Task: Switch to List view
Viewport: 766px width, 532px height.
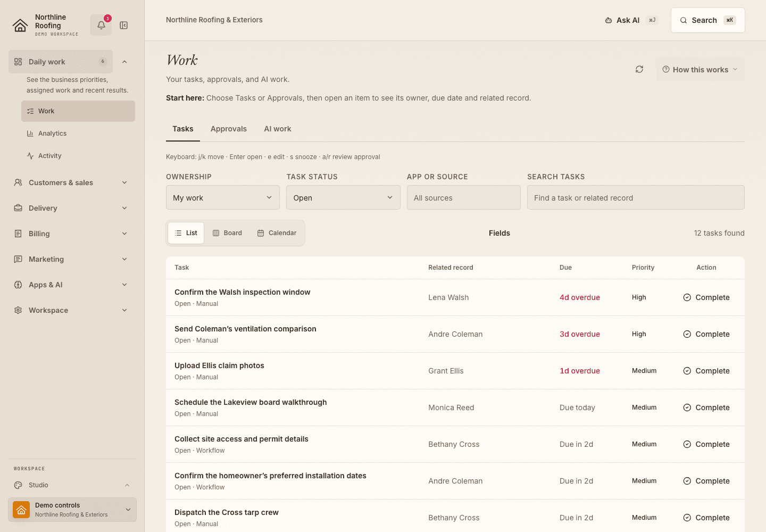Action: pos(186,233)
